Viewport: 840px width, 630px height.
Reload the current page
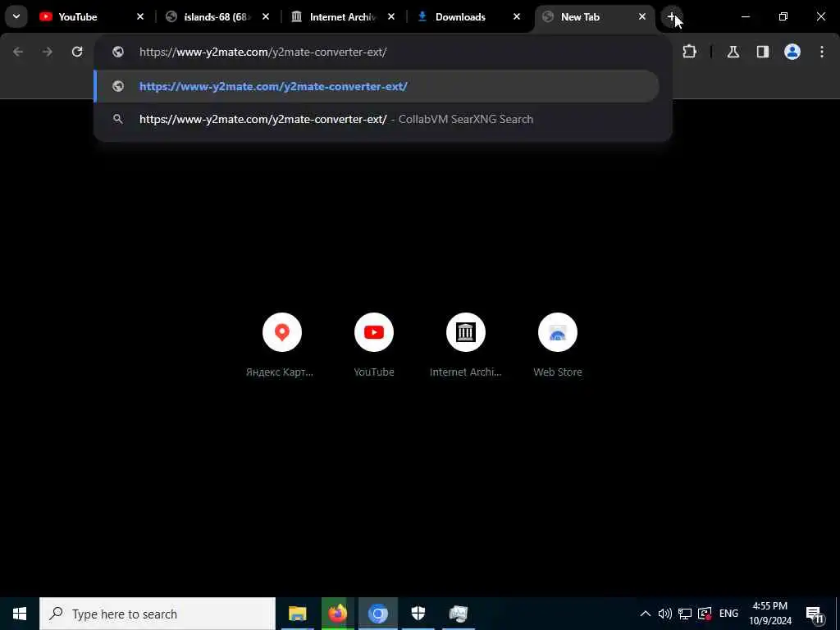pos(77,52)
